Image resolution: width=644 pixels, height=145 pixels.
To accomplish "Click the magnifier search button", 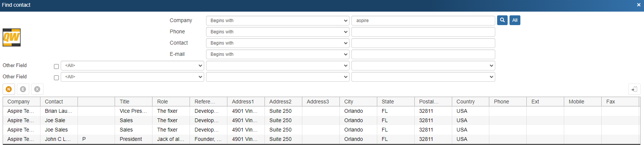I will click(502, 20).
